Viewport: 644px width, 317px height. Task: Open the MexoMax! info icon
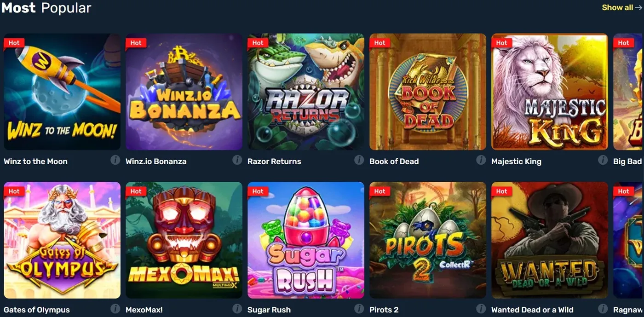[237, 309]
